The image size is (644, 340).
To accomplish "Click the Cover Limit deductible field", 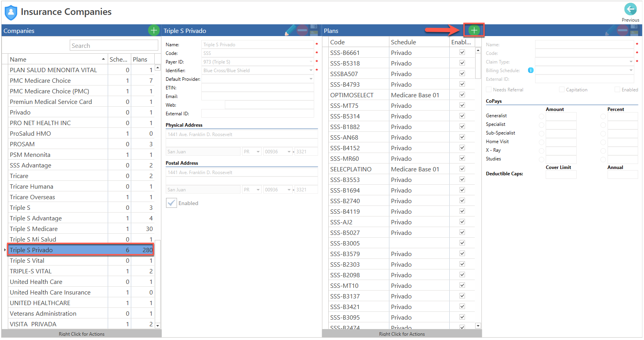I will (561, 175).
